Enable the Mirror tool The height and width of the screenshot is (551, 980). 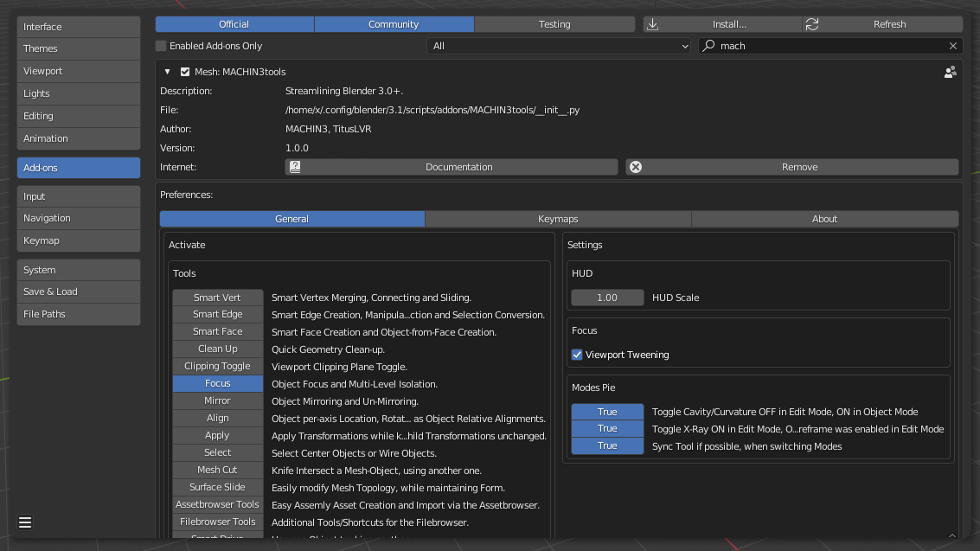coord(217,400)
